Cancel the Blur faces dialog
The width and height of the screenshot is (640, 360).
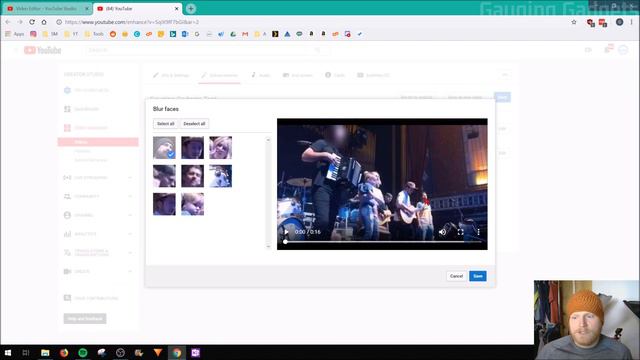[x=456, y=276]
